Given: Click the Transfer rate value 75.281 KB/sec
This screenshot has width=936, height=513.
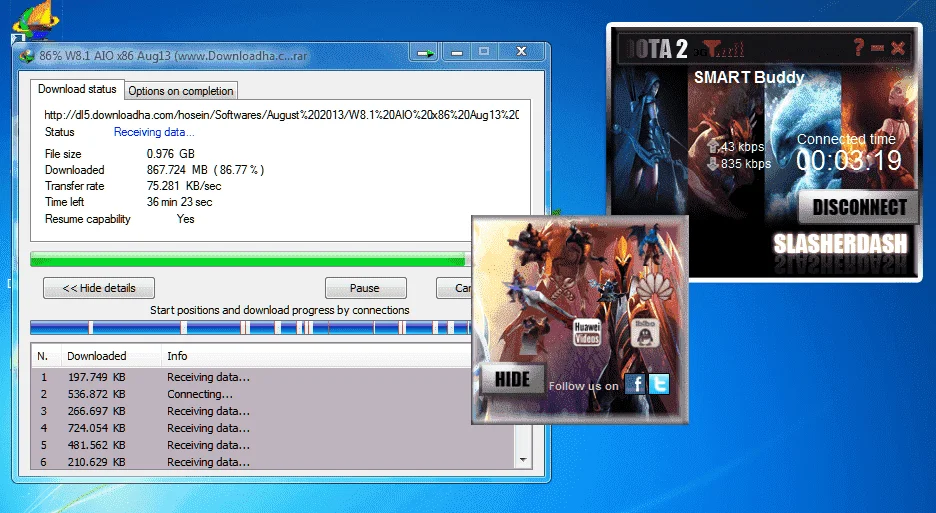Looking at the screenshot, I should coord(184,186).
